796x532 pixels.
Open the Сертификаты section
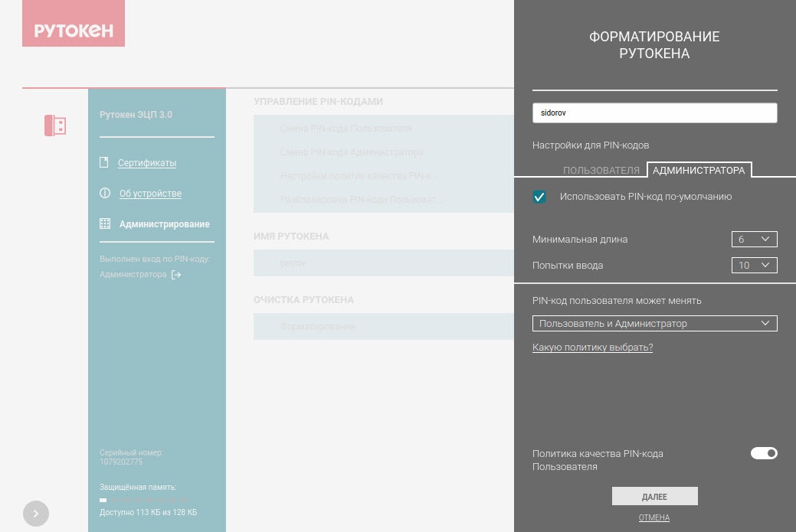pyautogui.click(x=147, y=163)
